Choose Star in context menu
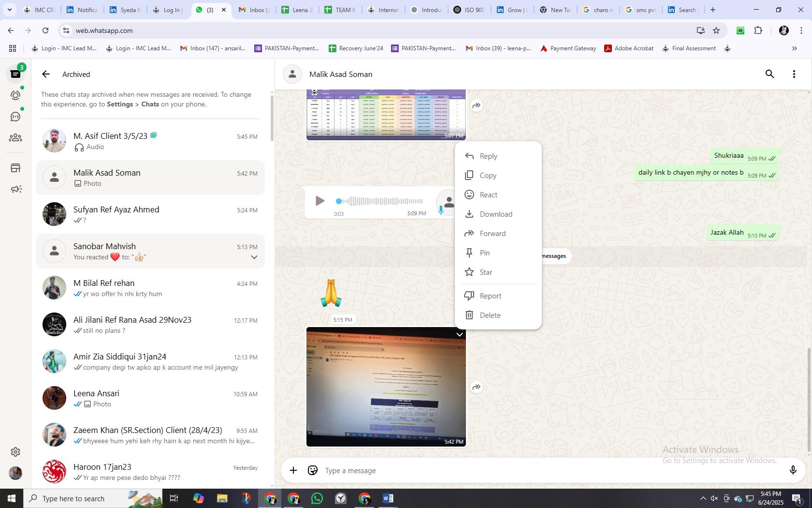Image resolution: width=812 pixels, height=508 pixels. pyautogui.click(x=498, y=272)
